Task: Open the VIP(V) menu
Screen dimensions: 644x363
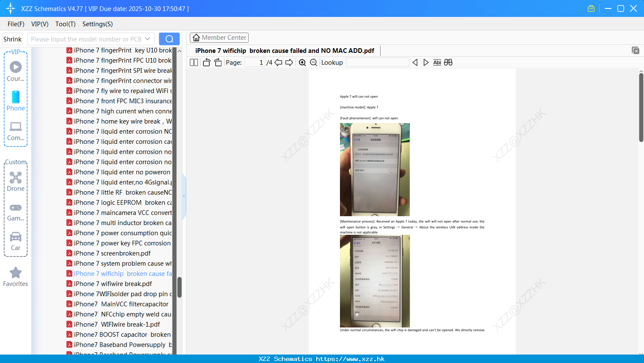Action: 40,24
